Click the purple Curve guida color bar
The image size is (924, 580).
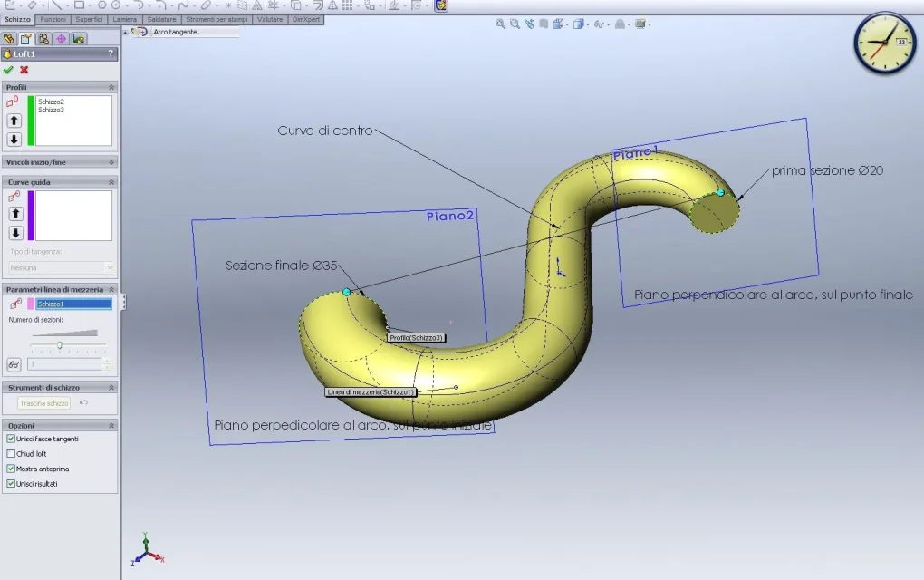(31, 215)
